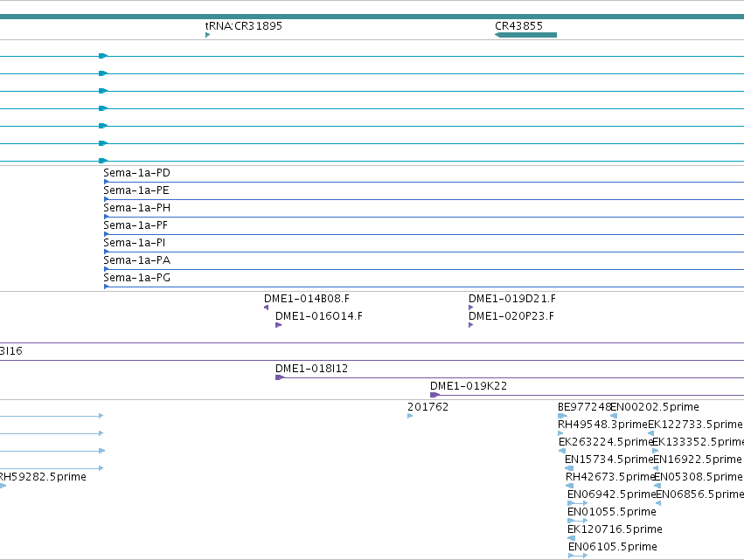
Task: Select the BE977248 EST label
Action: pos(584,407)
